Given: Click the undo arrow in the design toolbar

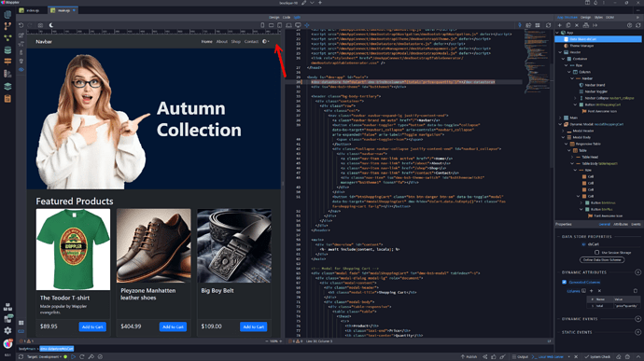Looking at the screenshot, I should pos(21,25).
